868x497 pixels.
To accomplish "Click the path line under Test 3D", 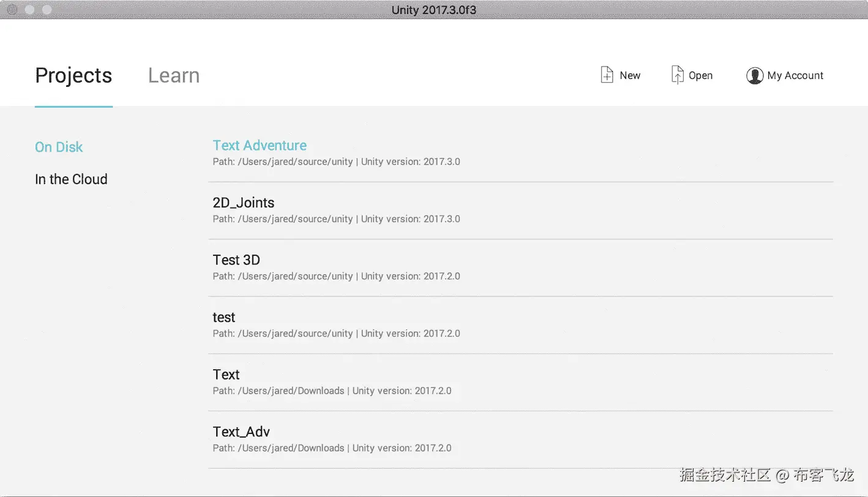I will pyautogui.click(x=336, y=276).
